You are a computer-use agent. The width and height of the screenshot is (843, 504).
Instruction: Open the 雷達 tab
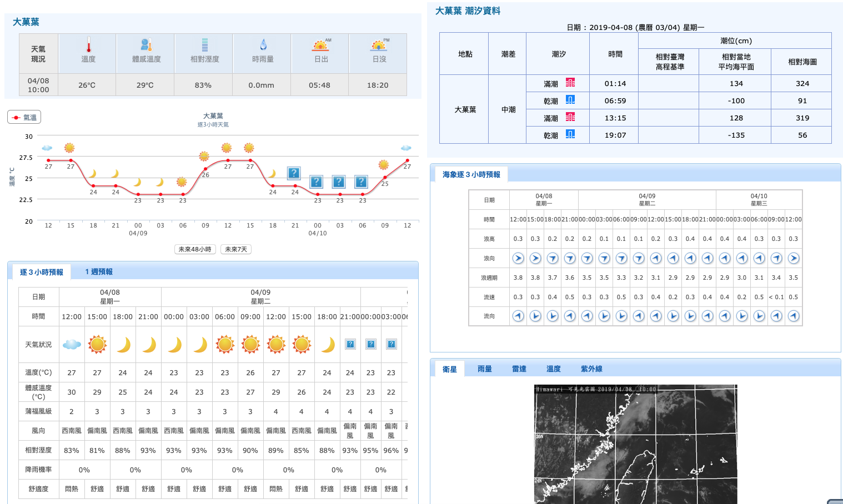519,369
